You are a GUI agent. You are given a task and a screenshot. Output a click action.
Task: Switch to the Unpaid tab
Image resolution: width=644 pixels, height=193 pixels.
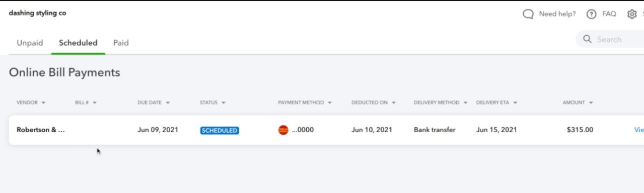tap(30, 43)
